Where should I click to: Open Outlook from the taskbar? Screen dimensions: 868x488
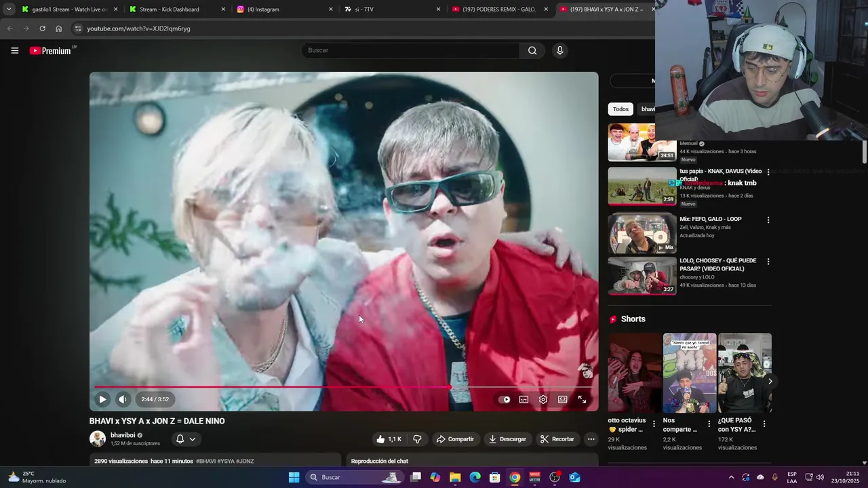coord(574,477)
